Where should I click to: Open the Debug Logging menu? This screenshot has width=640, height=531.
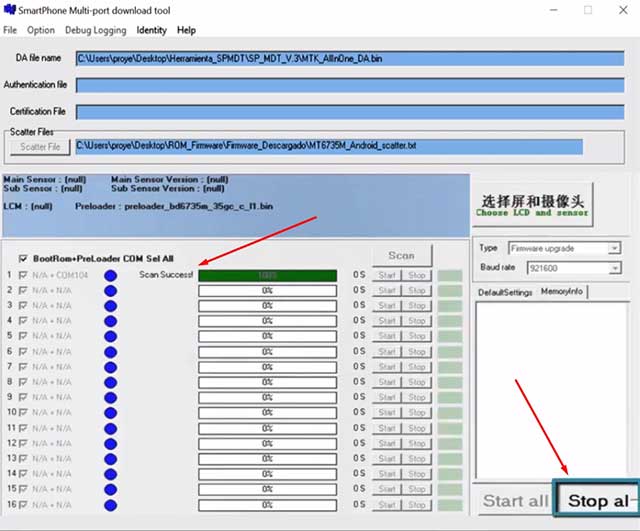pos(96,30)
